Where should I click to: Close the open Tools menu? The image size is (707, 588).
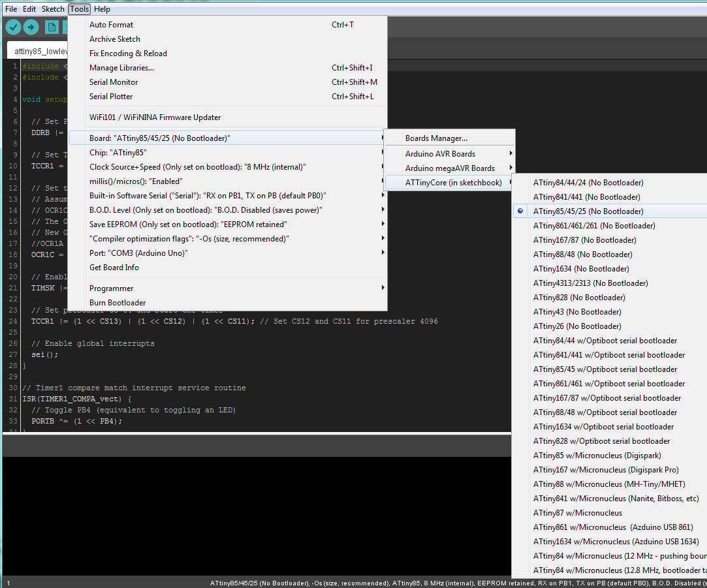point(80,9)
